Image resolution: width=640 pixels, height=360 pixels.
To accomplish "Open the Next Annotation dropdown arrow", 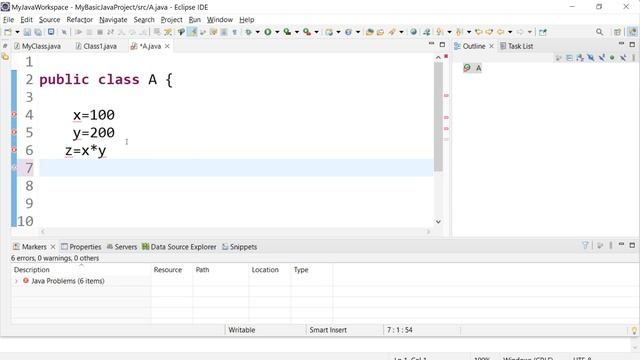I will click(x=449, y=32).
